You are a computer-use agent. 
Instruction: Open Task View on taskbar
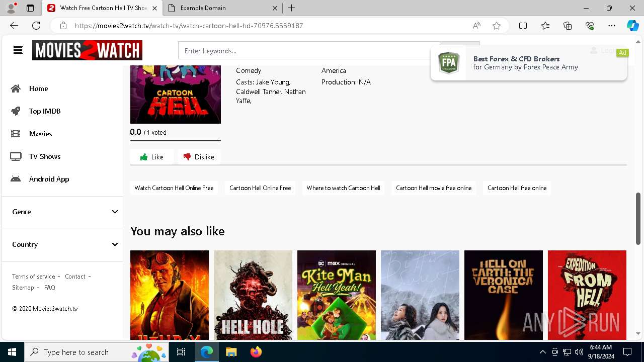[181, 352]
